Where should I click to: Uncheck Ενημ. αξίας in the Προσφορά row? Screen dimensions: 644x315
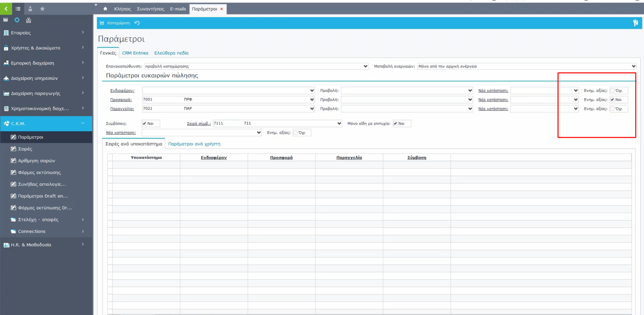[612, 99]
